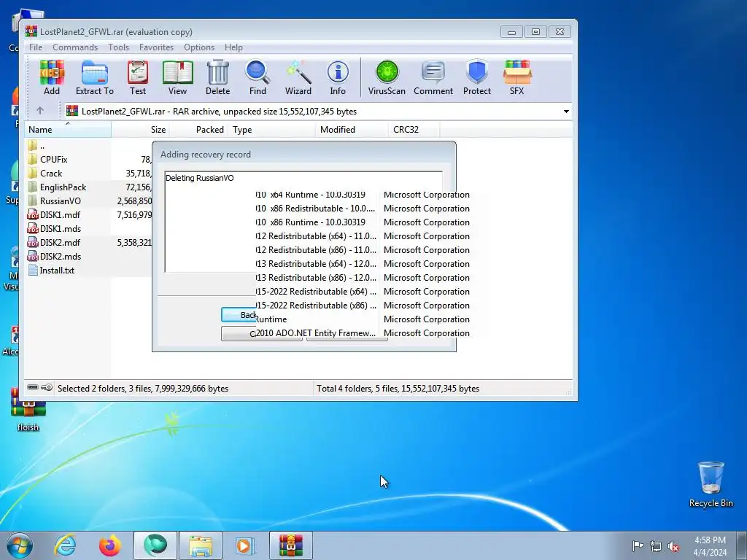Open the Find magnifier tool

(x=258, y=77)
